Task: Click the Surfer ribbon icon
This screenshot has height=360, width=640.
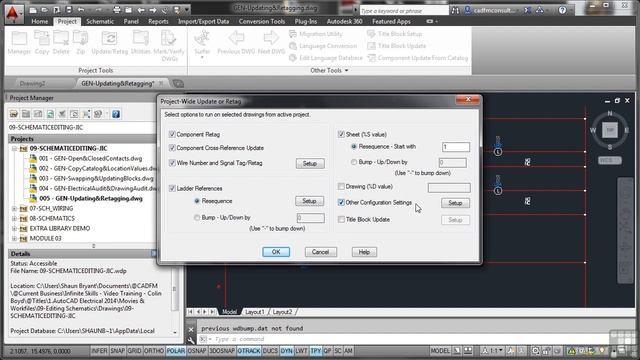Action: click(x=202, y=39)
